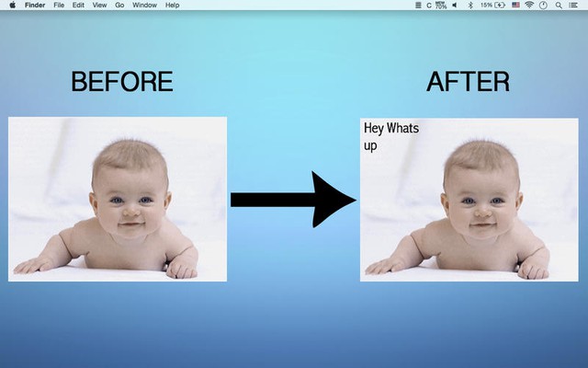Open the File menu
The width and height of the screenshot is (588, 368).
tap(59, 5)
